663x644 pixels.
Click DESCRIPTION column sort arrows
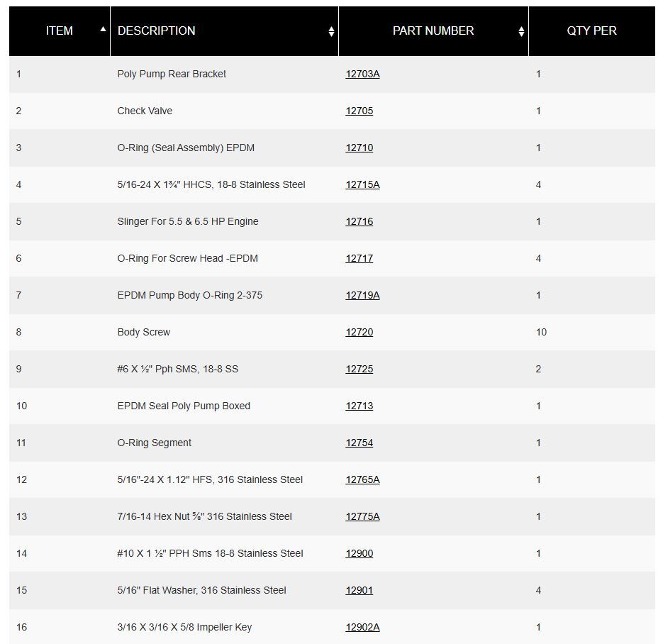(332, 31)
